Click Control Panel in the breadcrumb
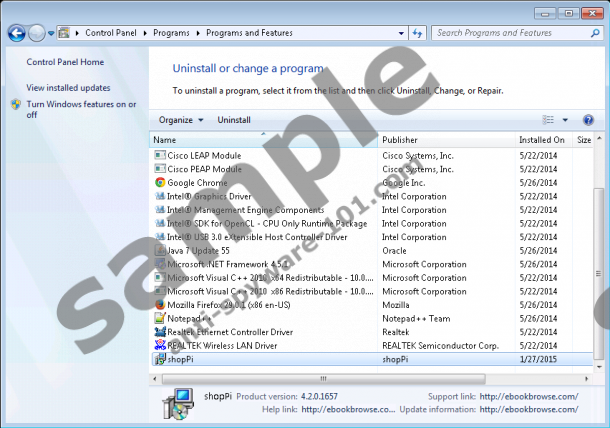Viewport: 610px width, 428px height. 111,33
